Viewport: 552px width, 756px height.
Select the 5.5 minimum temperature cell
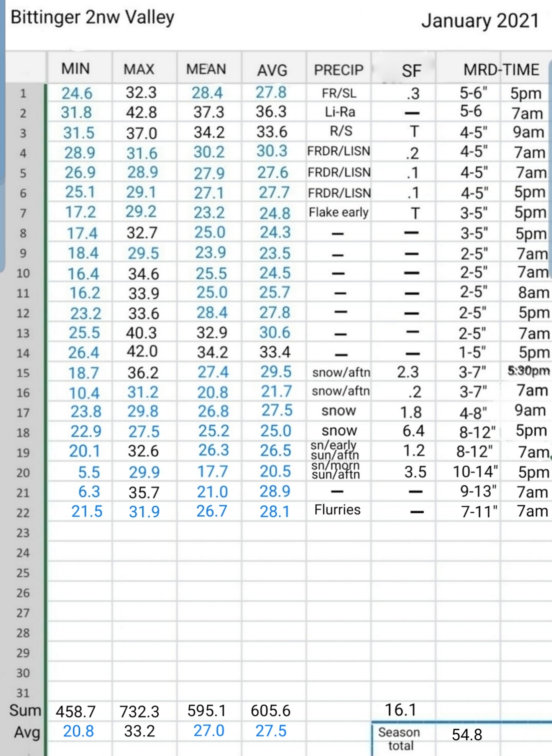tap(89, 472)
